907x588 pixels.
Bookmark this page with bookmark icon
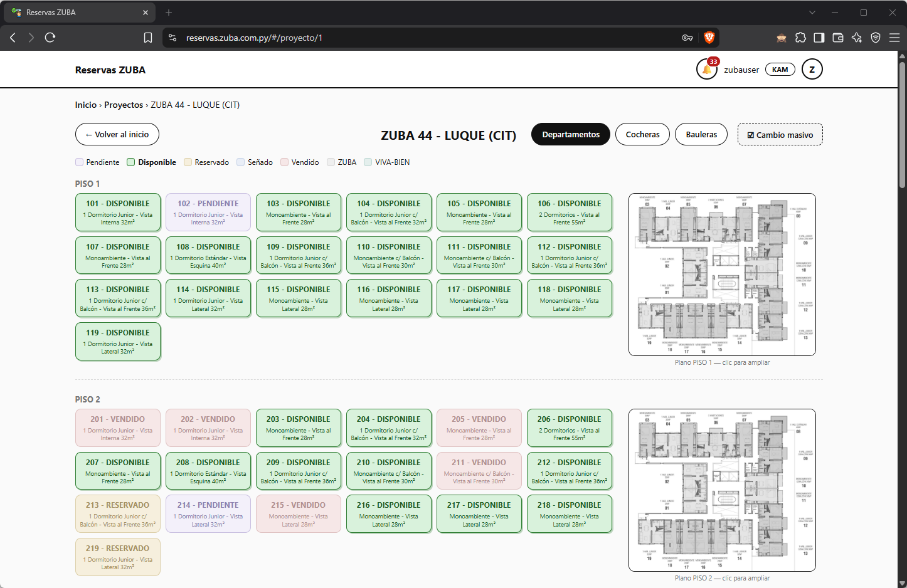coord(148,38)
